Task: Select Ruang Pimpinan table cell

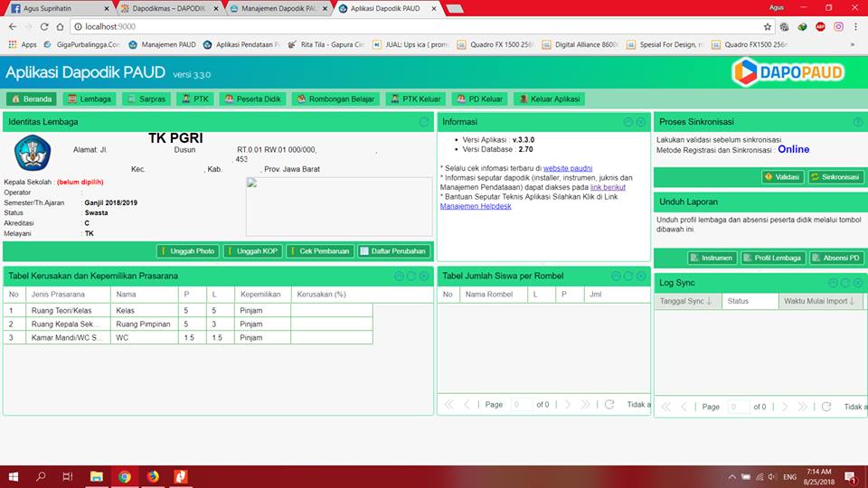Action: (144, 324)
